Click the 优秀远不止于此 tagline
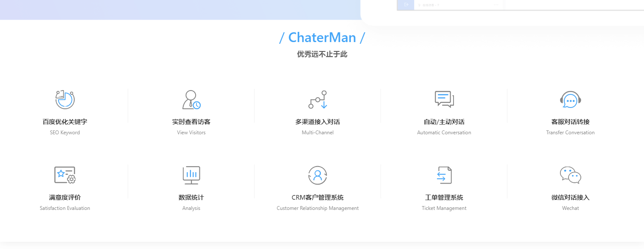The image size is (644, 249). (x=322, y=54)
